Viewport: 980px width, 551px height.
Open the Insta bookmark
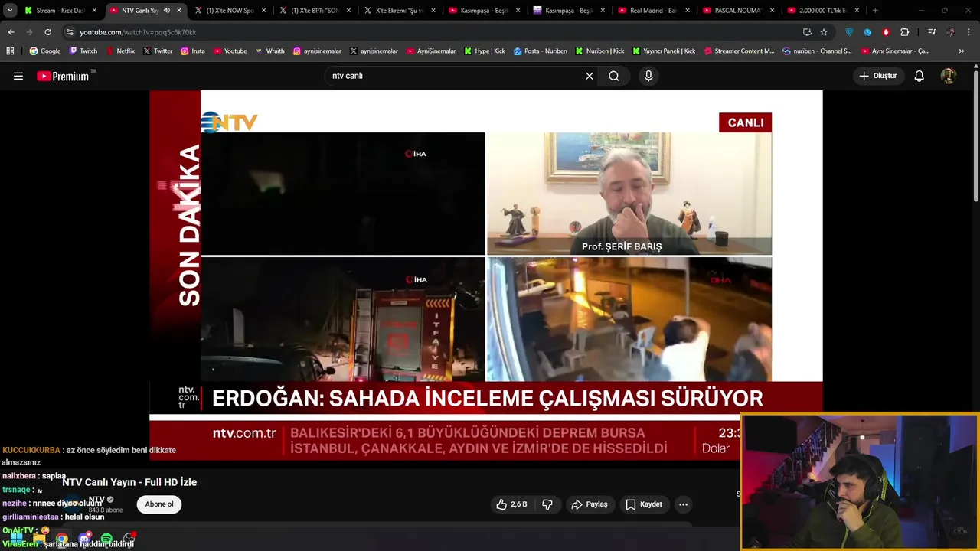coord(193,51)
